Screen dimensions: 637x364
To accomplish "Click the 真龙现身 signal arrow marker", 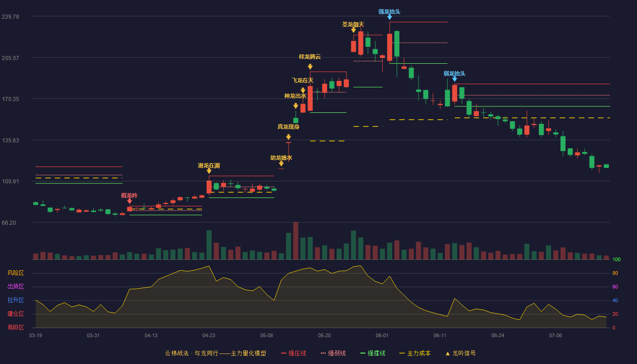I will coord(288,137).
